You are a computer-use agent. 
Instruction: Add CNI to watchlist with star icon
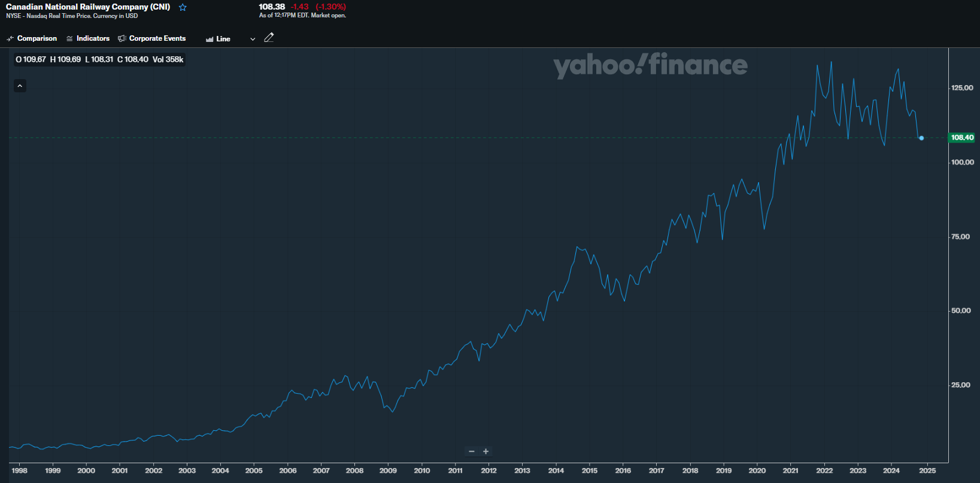pyautogui.click(x=183, y=8)
